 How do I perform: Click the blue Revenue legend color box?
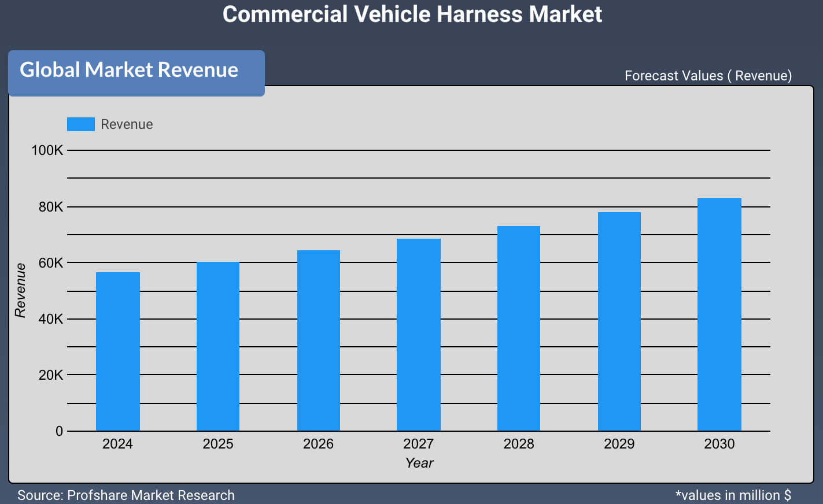coord(81,124)
